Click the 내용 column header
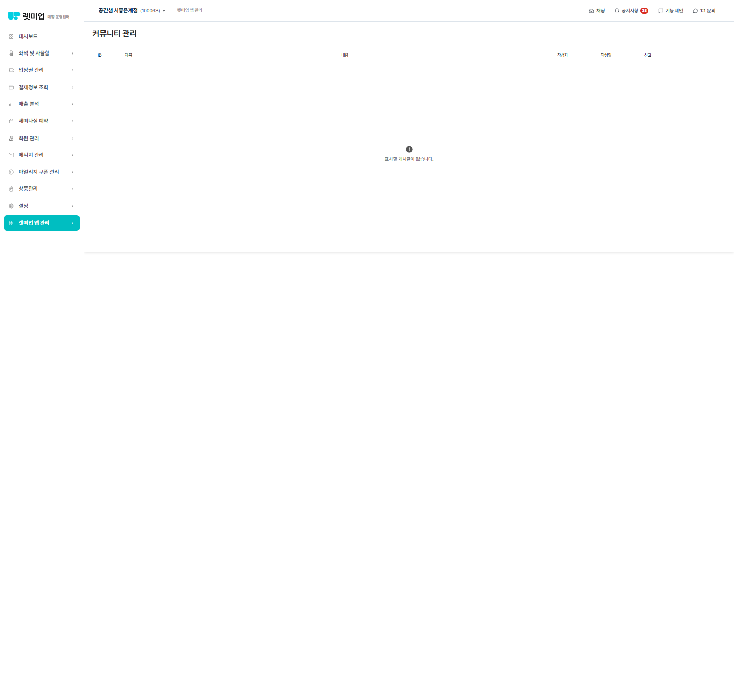The image size is (734, 700). [345, 55]
